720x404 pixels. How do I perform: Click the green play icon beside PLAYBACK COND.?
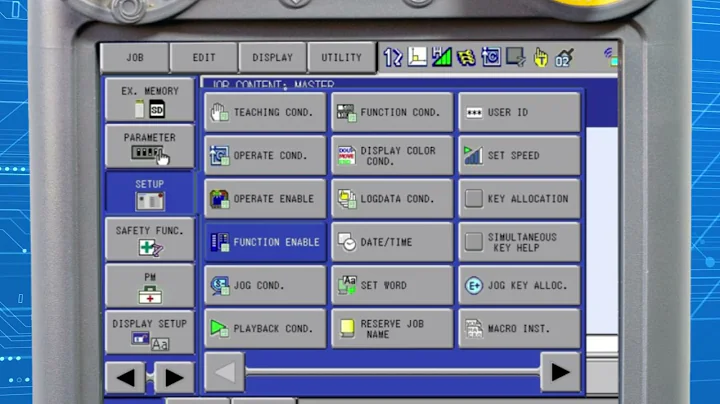tap(219, 328)
